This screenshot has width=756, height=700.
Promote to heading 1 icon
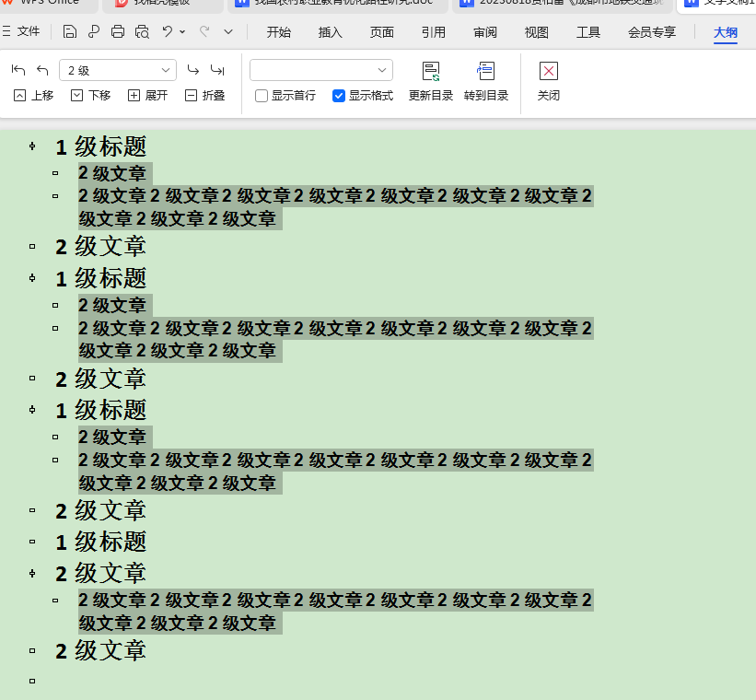(x=17, y=70)
